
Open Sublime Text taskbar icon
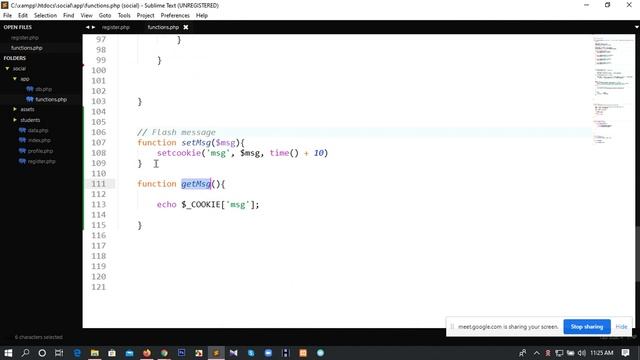[216, 353]
